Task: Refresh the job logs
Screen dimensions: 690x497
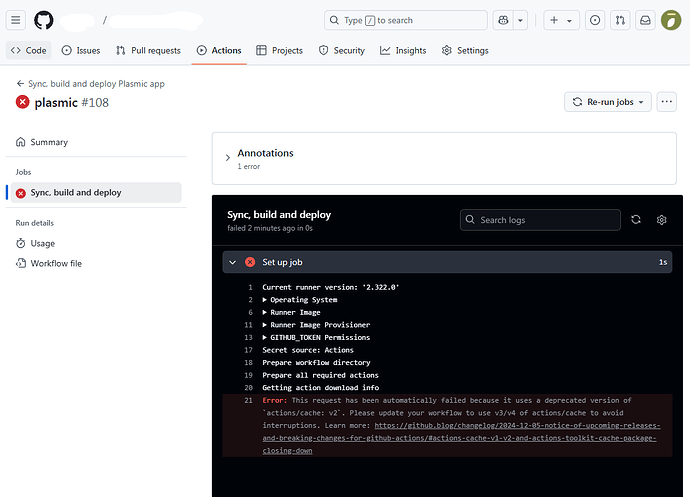Action: tap(636, 220)
